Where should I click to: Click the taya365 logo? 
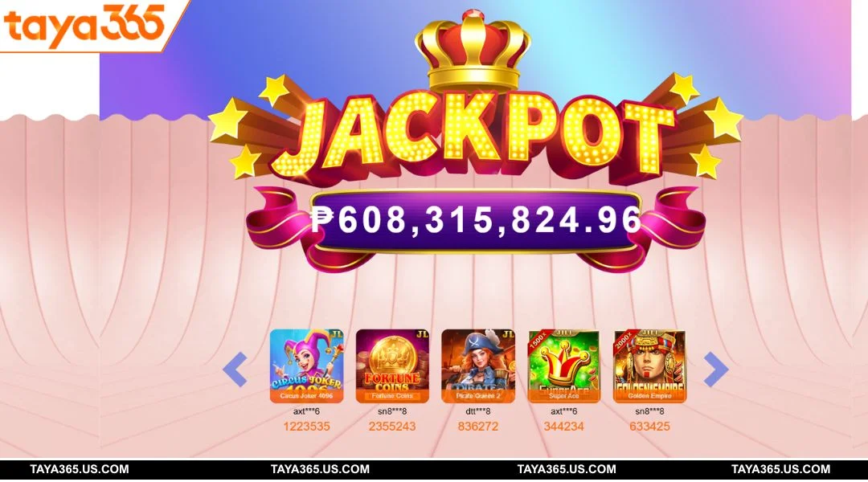[84, 25]
